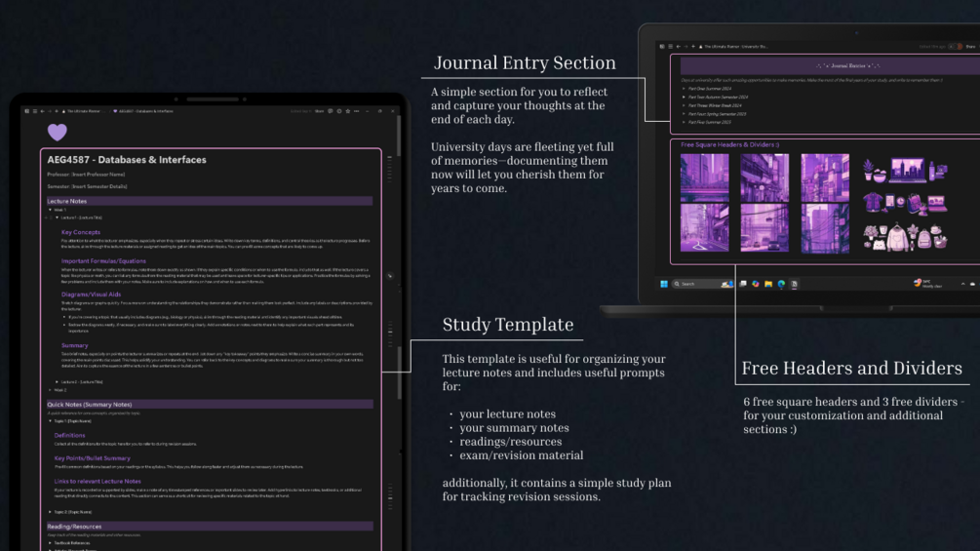The image size is (980, 551).
Task: Click Links to relevant Lecture Notes subheading
Action: [98, 482]
